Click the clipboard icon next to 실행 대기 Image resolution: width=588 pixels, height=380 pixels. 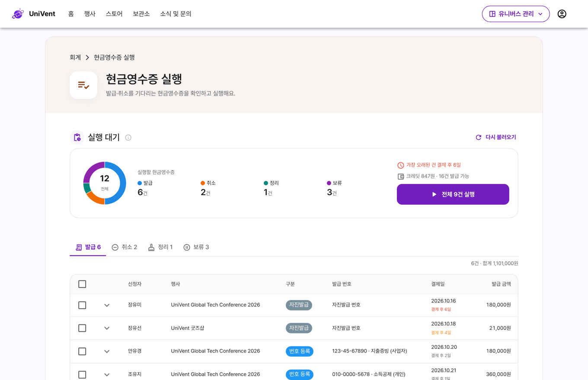pos(77,137)
